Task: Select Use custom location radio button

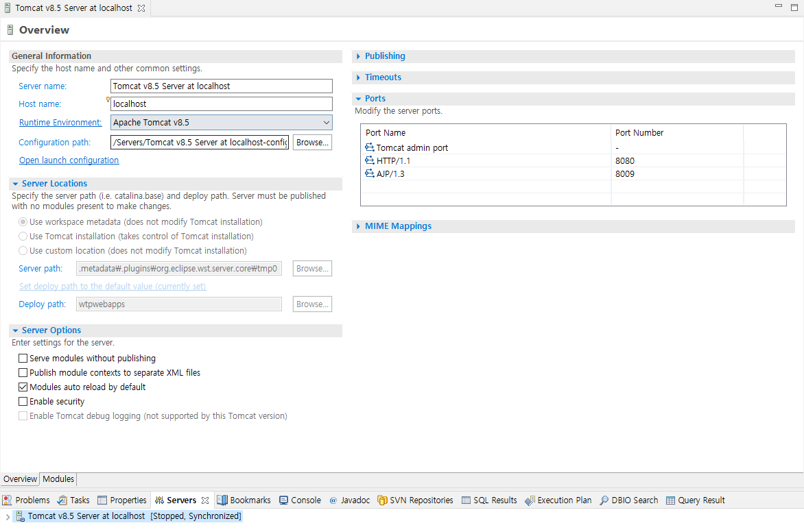Action: tap(23, 251)
